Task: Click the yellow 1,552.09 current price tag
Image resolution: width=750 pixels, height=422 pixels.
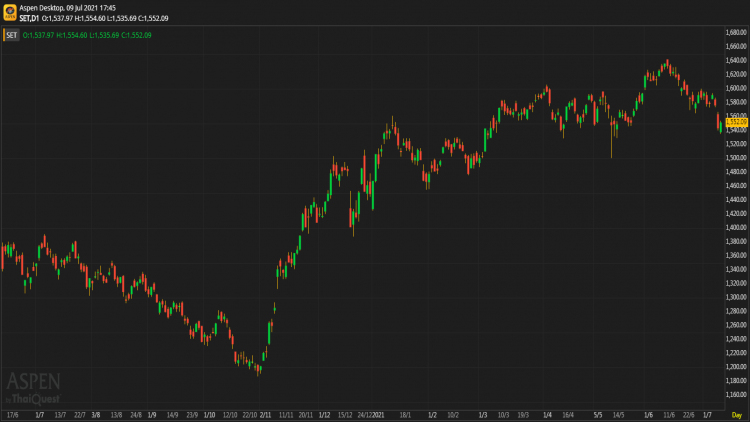Action: click(737, 122)
